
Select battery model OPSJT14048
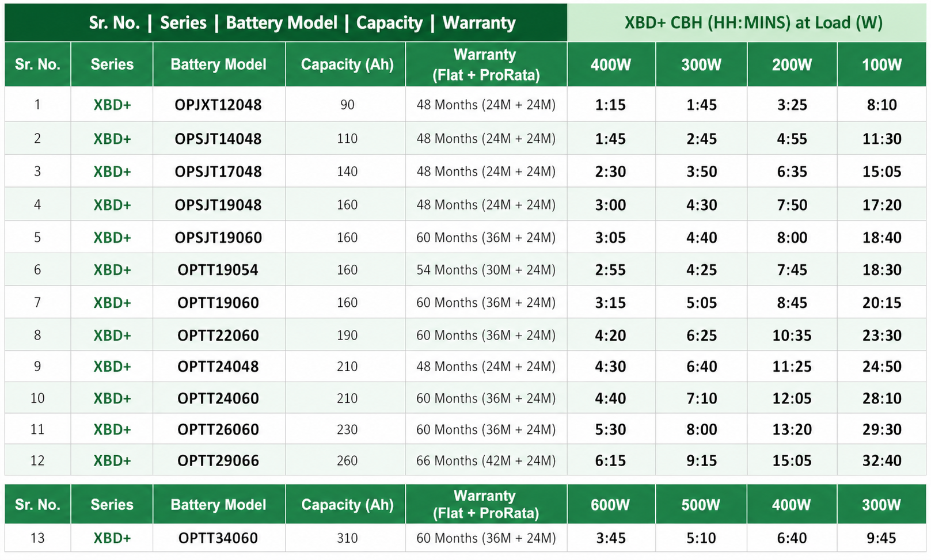(x=218, y=139)
